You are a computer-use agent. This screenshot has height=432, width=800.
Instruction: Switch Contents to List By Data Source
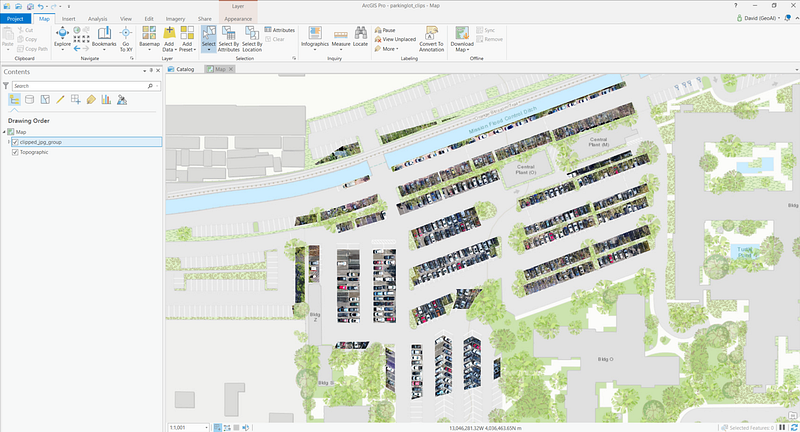29,100
